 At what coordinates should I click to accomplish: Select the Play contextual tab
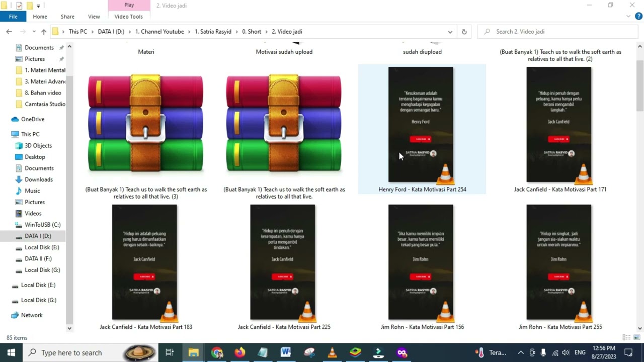coord(129,5)
